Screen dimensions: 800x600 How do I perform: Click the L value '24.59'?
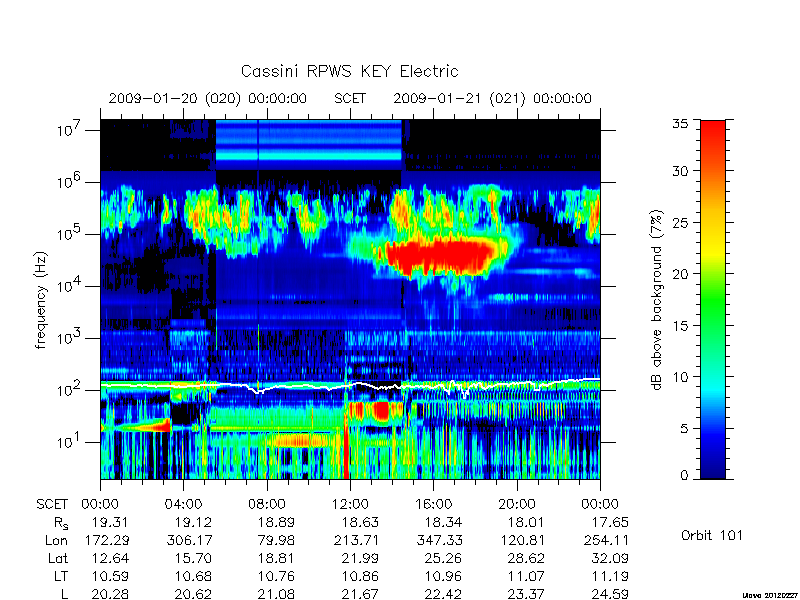pyautogui.click(x=610, y=594)
